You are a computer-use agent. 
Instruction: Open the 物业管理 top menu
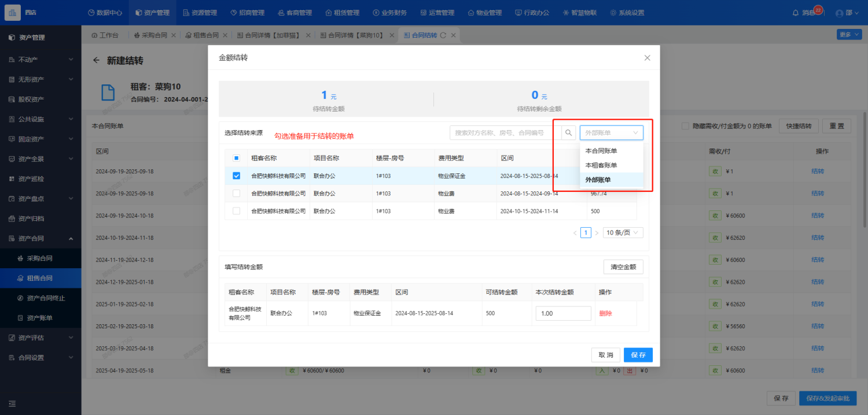point(485,13)
